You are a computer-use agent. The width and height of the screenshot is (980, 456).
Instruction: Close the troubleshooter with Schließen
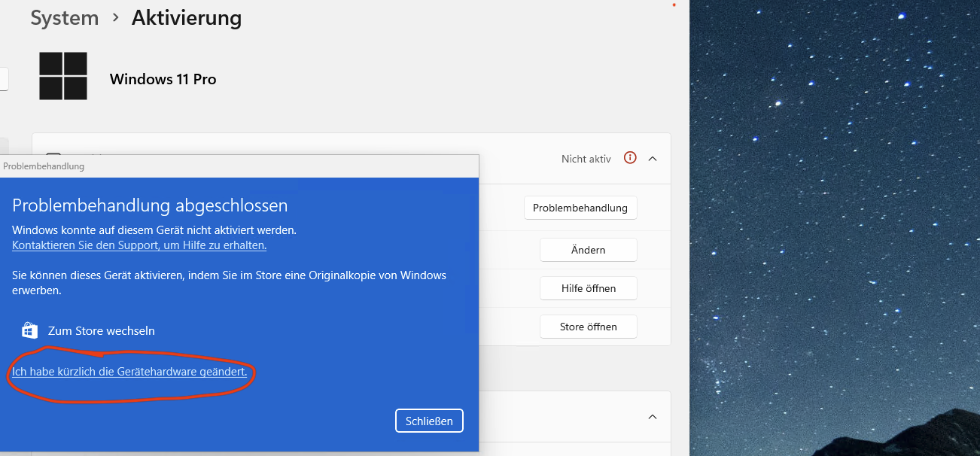[429, 421]
